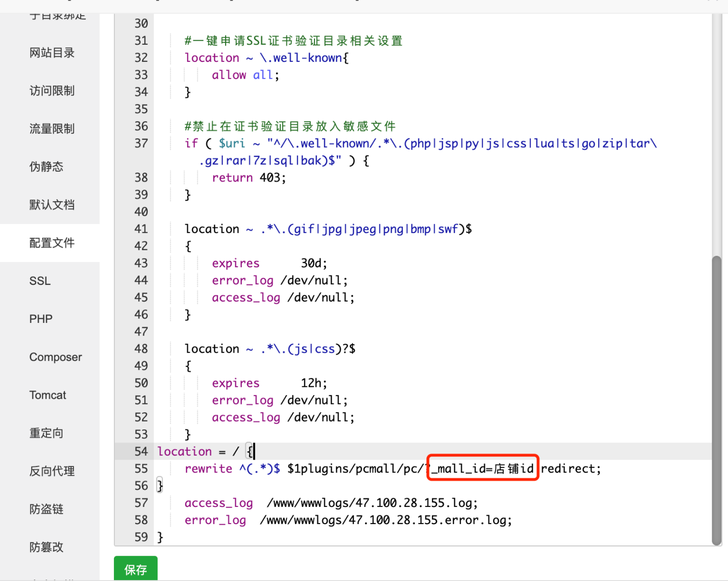Select the 流量限制 sidebar tab

click(x=52, y=129)
